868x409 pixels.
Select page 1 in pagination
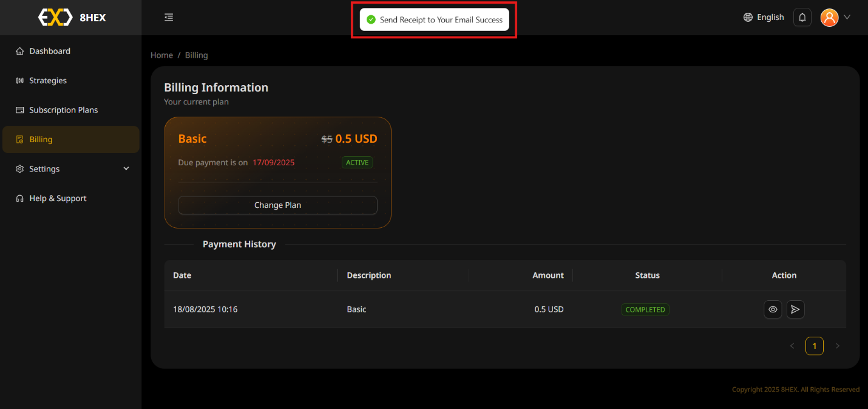point(814,346)
